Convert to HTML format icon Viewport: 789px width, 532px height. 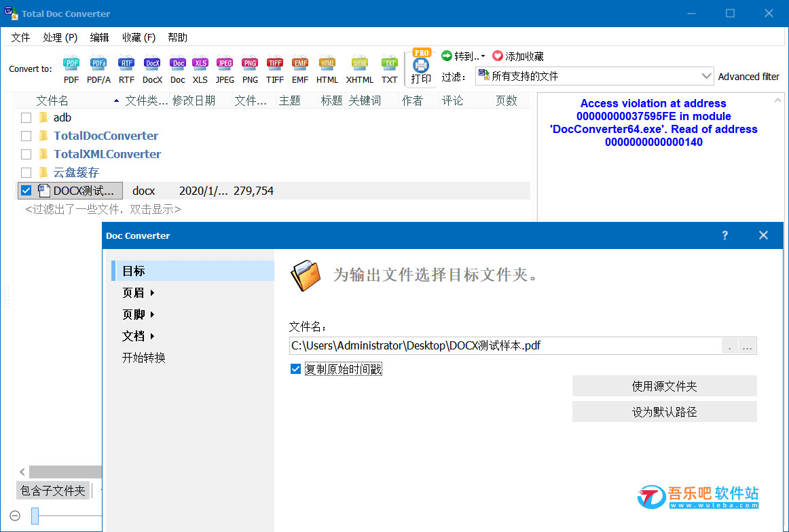327,69
